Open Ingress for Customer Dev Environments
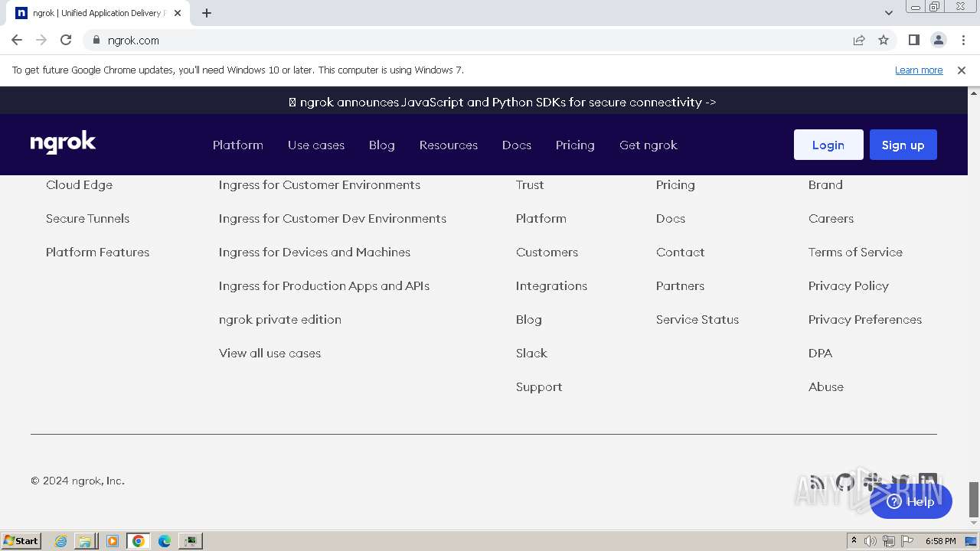 click(332, 218)
